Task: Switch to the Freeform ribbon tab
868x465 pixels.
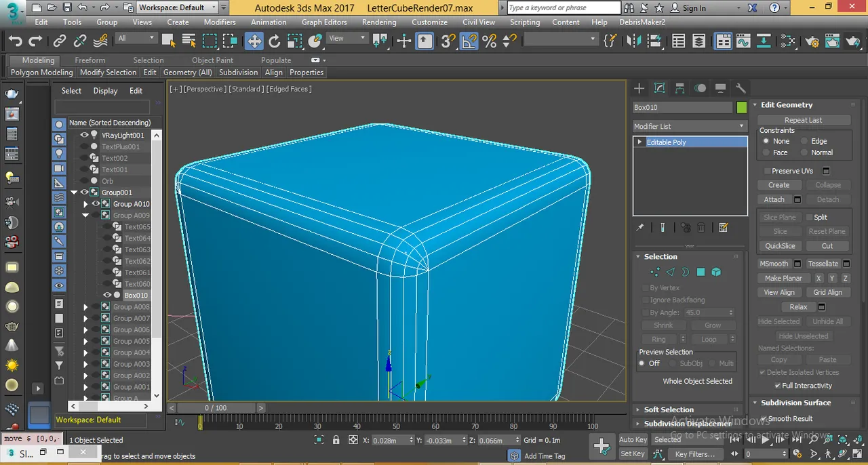Action: pyautogui.click(x=90, y=60)
